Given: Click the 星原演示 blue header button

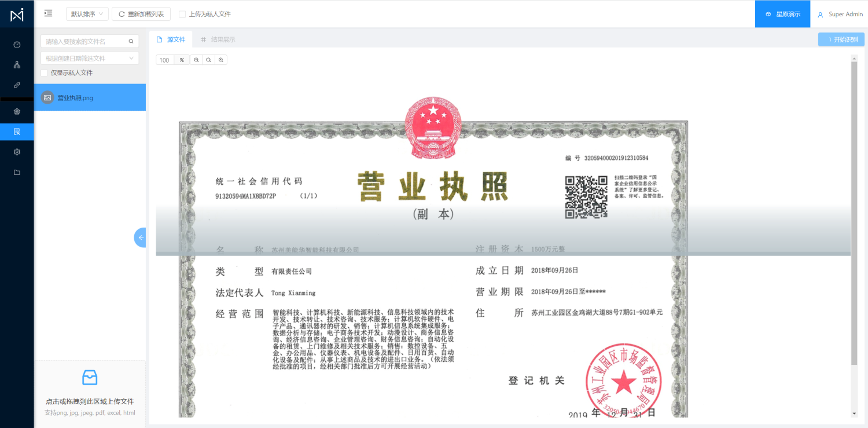Looking at the screenshot, I should pos(782,14).
